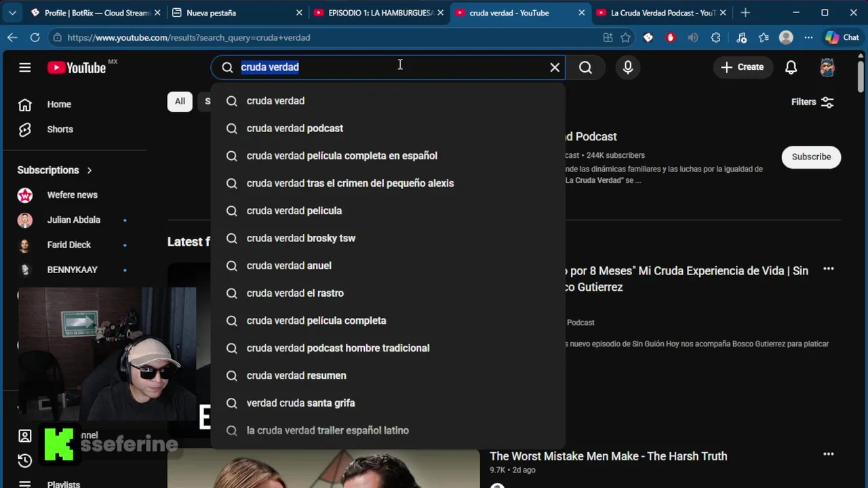Open the tab search chevron dropdown
This screenshot has height=488, width=868.
[12, 13]
